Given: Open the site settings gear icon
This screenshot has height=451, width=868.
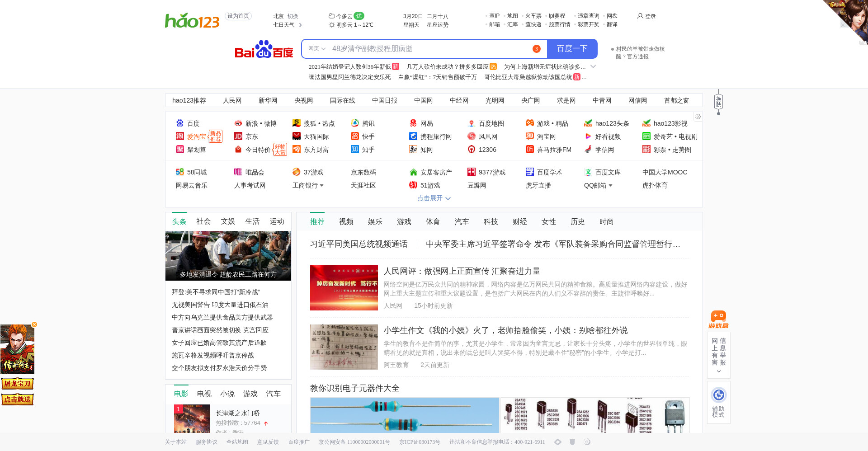Looking at the screenshot, I should pyautogui.click(x=698, y=117).
